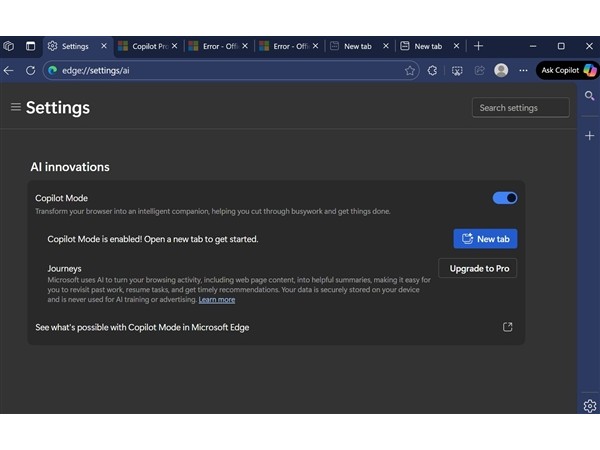Click the AI innovations heading
This screenshot has height=450, width=600.
point(70,167)
